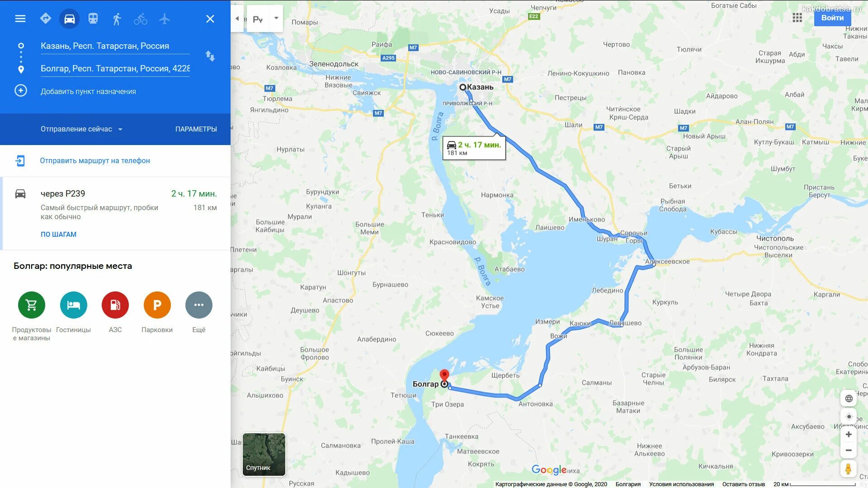
Task: Collapse the side panel arrow
Action: coord(237,19)
